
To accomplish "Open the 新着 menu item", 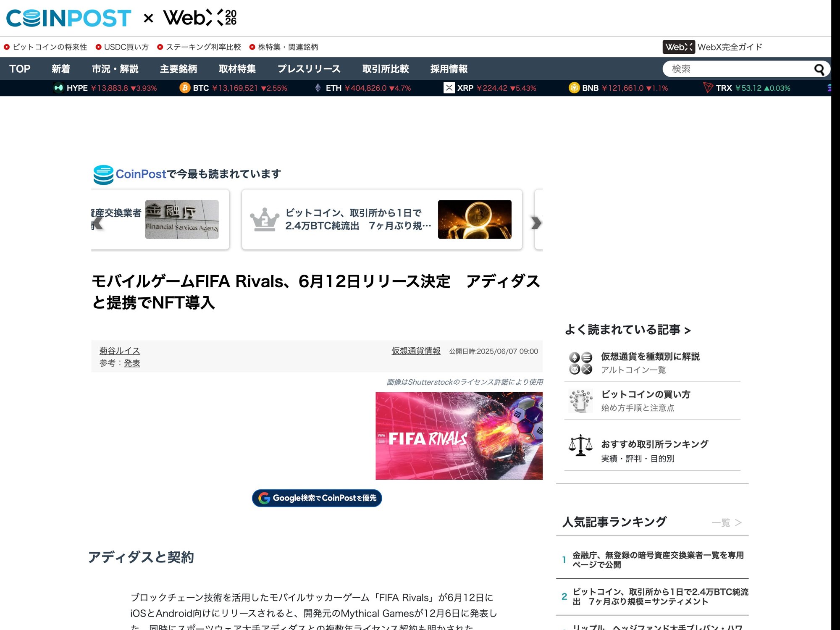I will [61, 69].
